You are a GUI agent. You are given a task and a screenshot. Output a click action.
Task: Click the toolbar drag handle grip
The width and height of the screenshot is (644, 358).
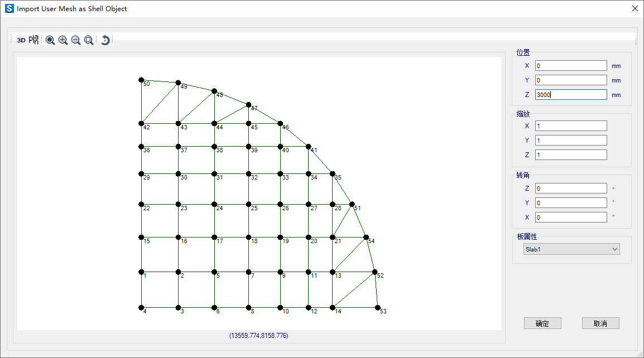pos(12,40)
